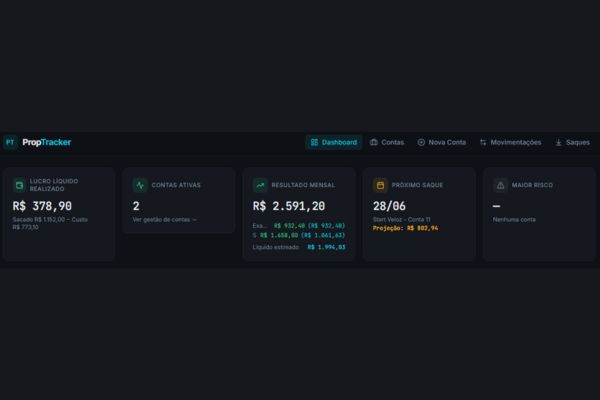Click the warning icon on Maior Risco
This screenshot has height=400, width=600.
pos(501,185)
